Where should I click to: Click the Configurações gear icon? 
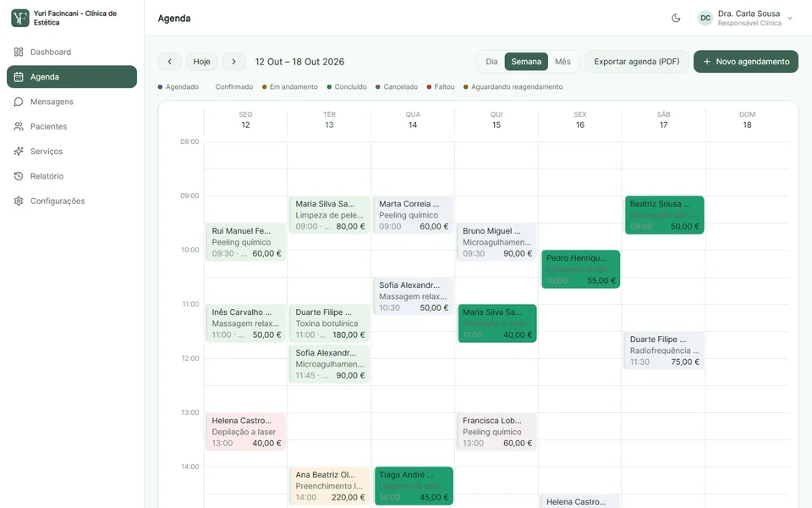pos(19,202)
